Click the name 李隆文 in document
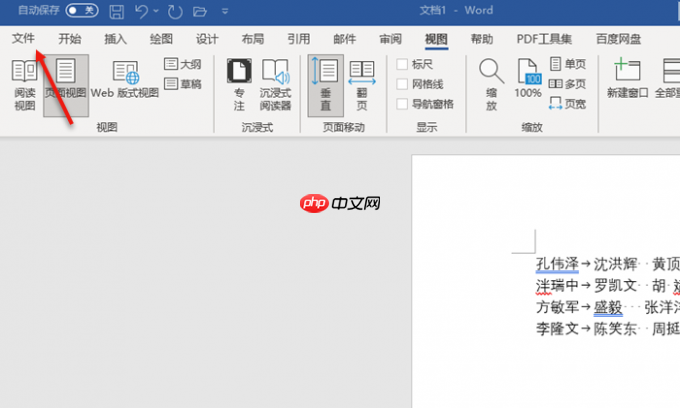 click(557, 329)
